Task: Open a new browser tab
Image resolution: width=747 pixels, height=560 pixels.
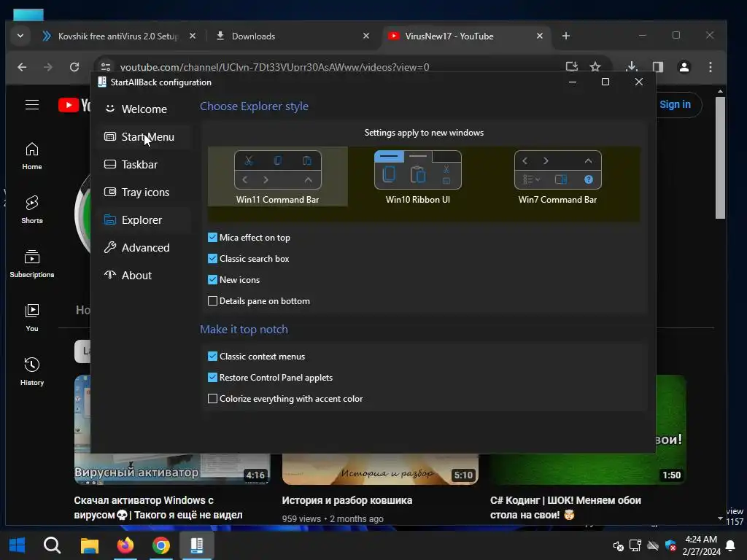Action: click(x=566, y=36)
